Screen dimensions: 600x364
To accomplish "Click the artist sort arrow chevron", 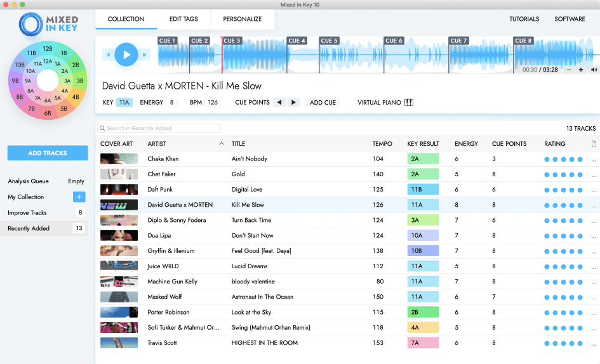I will (x=221, y=144).
